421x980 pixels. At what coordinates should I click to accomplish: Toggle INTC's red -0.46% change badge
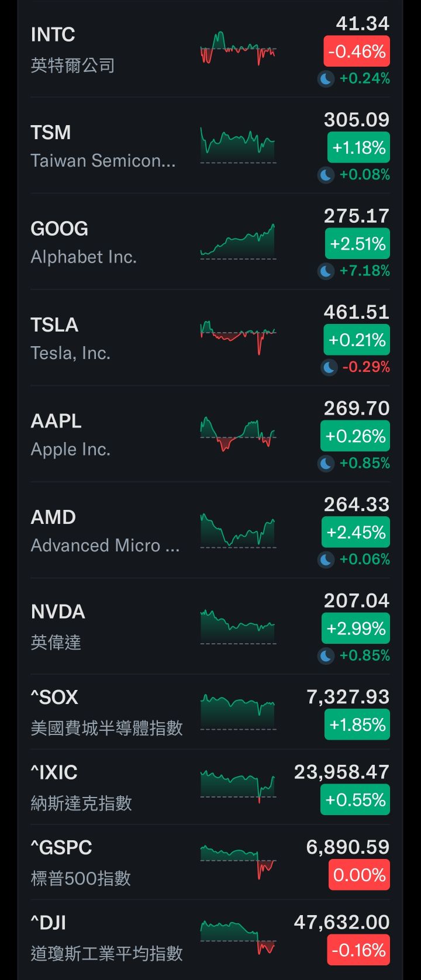click(357, 51)
